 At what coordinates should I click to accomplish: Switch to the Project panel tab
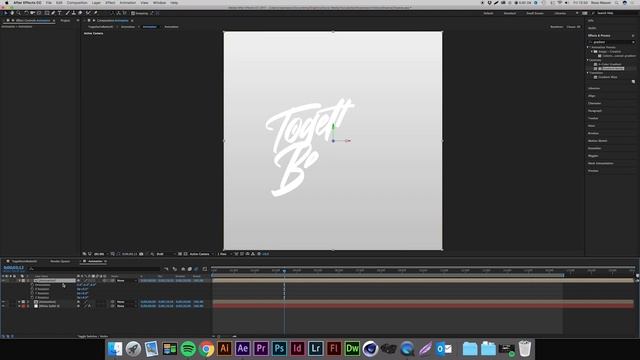point(65,20)
